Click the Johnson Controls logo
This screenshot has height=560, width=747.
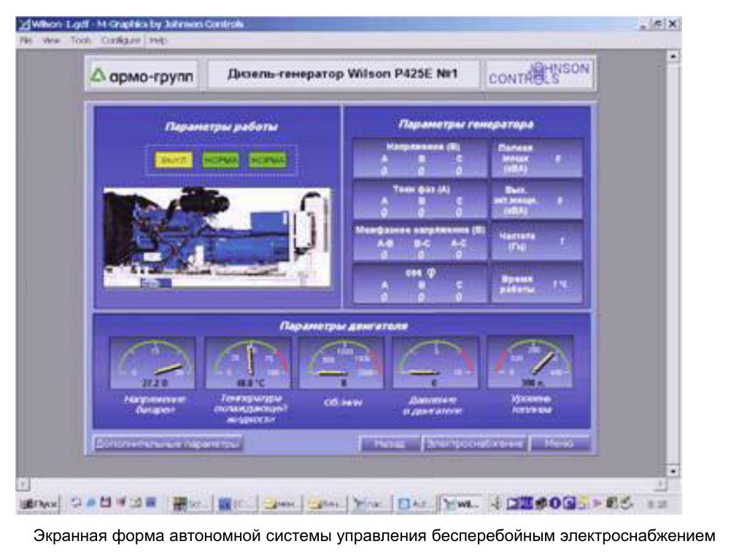tap(540, 74)
